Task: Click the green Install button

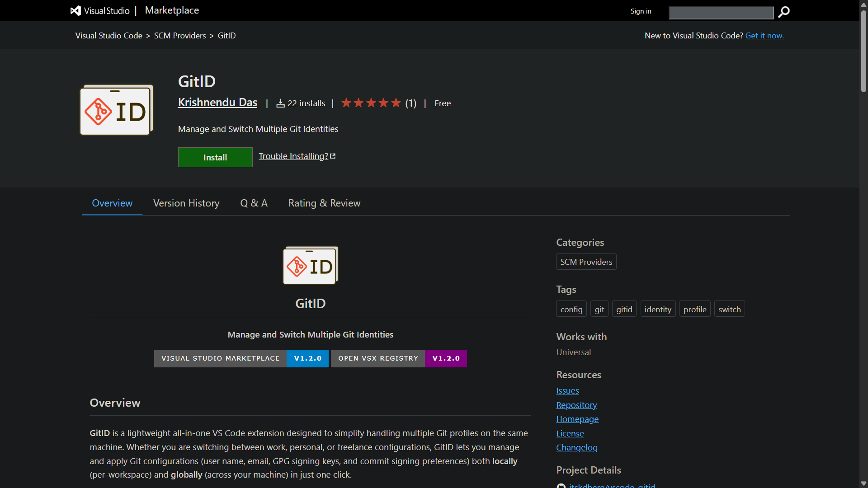Action: [x=215, y=157]
